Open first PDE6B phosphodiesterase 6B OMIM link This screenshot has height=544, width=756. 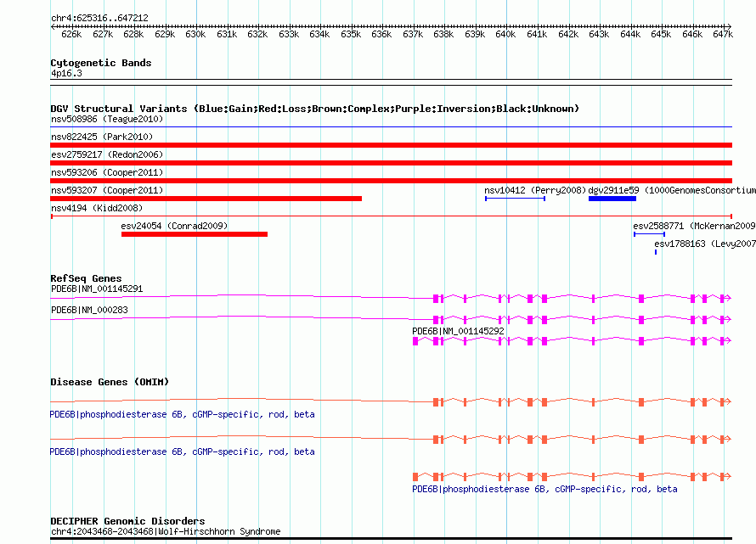tap(183, 414)
